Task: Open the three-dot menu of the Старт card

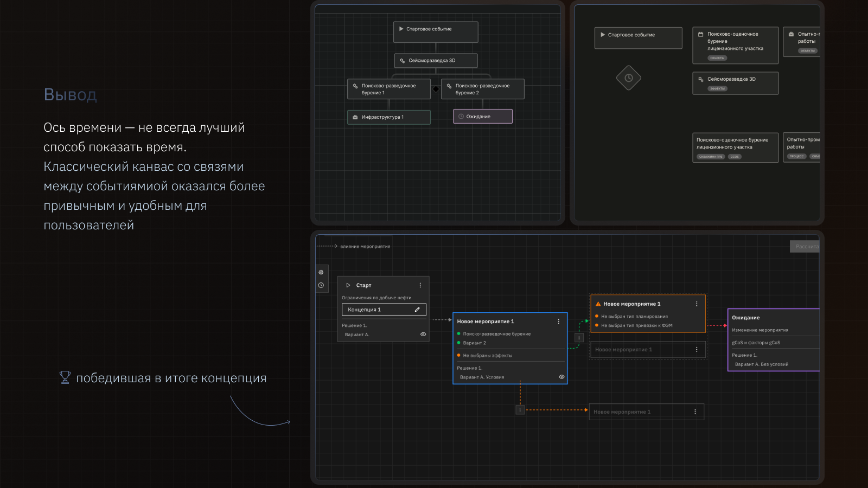Action: click(x=420, y=285)
